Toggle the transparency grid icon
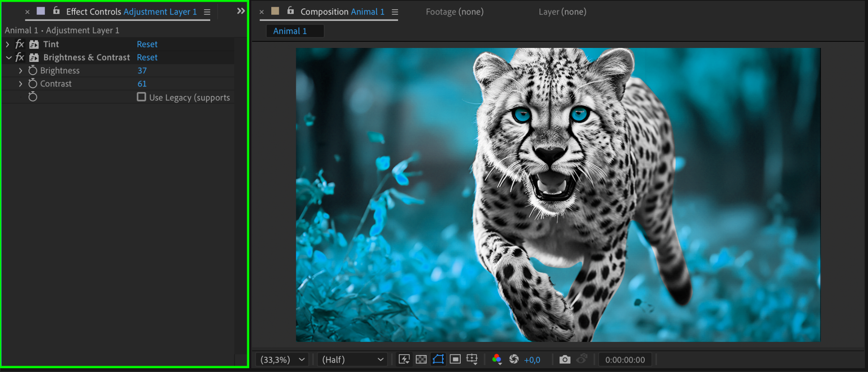Screen dimensions: 868x372 coord(421,359)
